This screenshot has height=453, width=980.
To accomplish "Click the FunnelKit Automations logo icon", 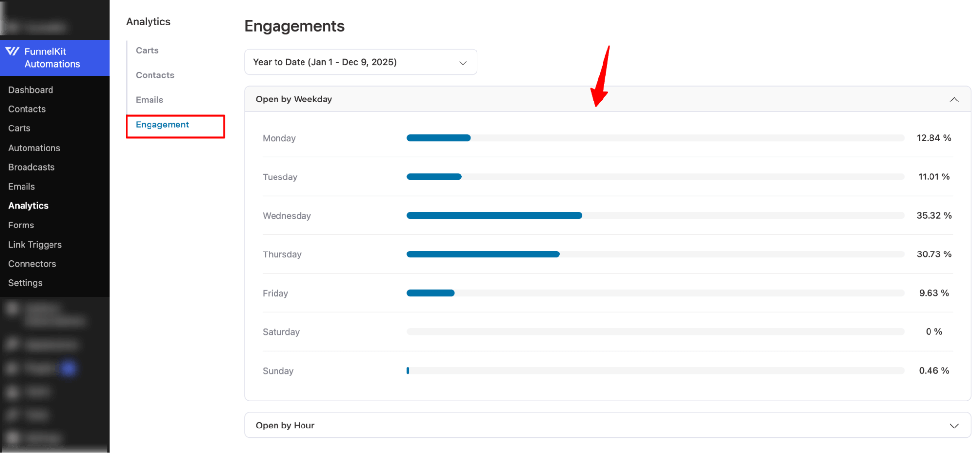I will (x=13, y=51).
